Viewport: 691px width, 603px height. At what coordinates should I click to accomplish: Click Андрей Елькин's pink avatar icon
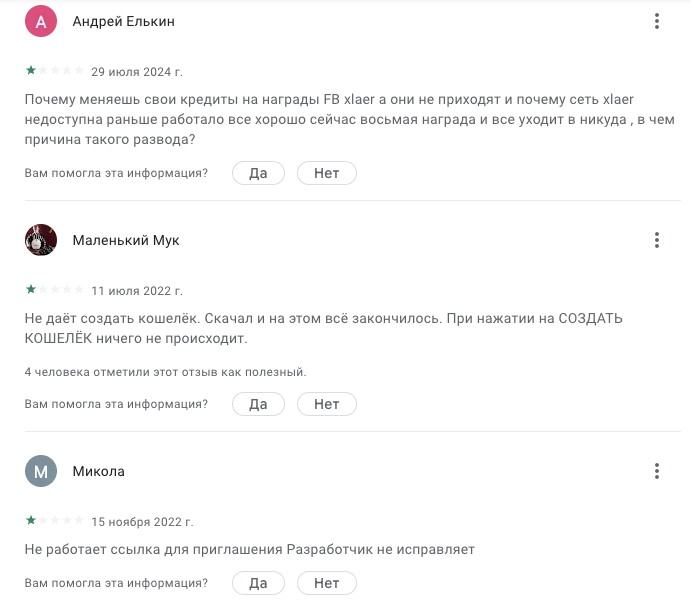click(x=40, y=21)
